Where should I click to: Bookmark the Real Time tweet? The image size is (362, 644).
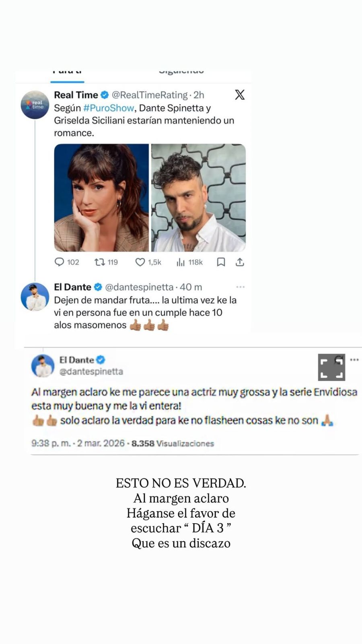pyautogui.click(x=221, y=262)
